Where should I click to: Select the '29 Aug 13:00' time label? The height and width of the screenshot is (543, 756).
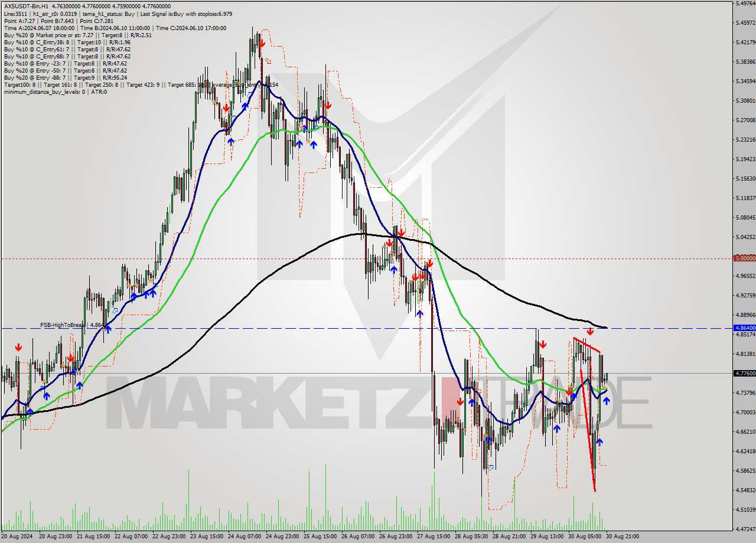point(546,537)
